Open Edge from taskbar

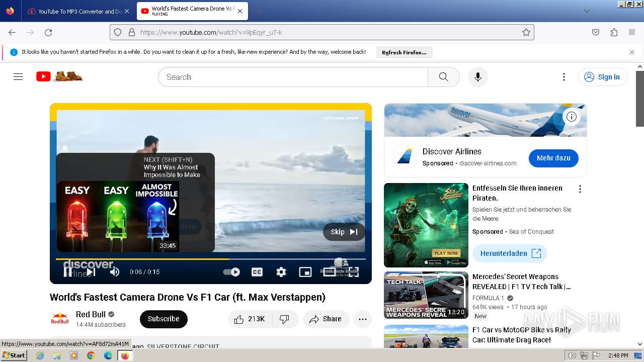pyautogui.click(x=108, y=355)
